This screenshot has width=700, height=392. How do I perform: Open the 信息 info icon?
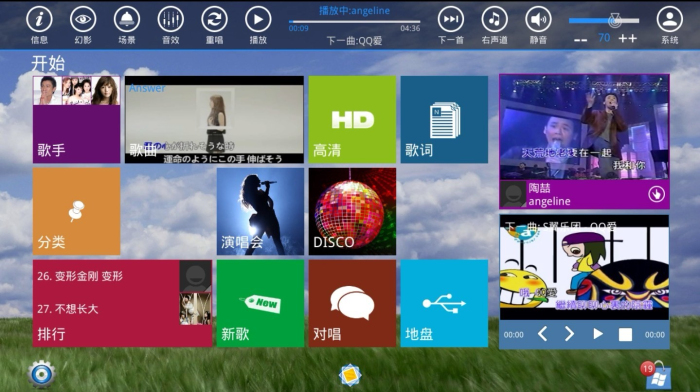point(39,20)
